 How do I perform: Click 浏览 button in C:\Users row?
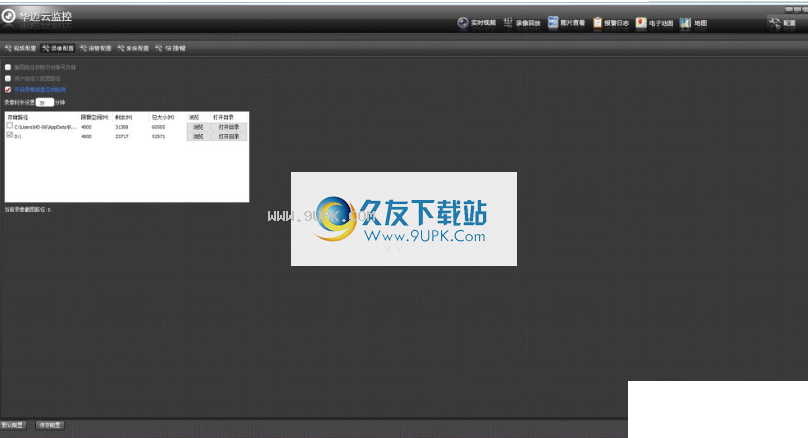pos(198,127)
